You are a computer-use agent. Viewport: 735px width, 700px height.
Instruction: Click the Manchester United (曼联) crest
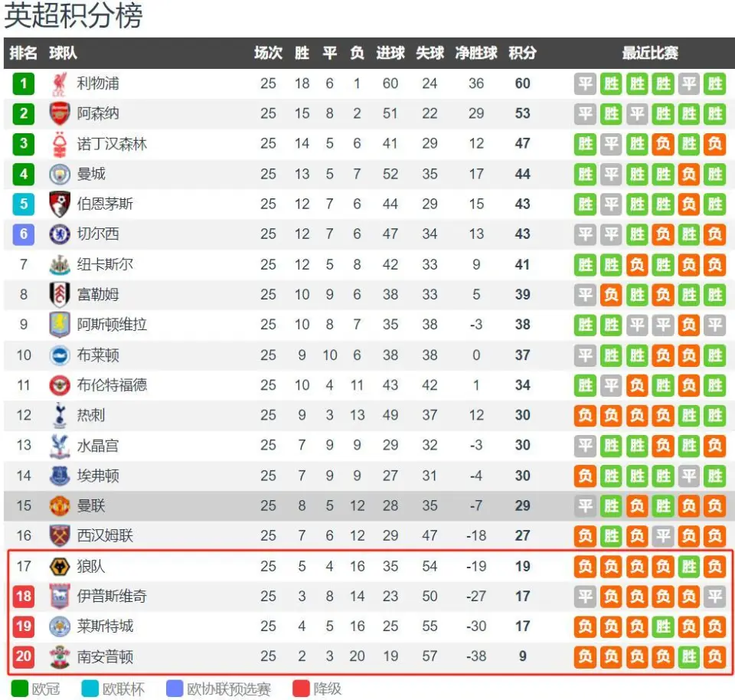tap(60, 506)
